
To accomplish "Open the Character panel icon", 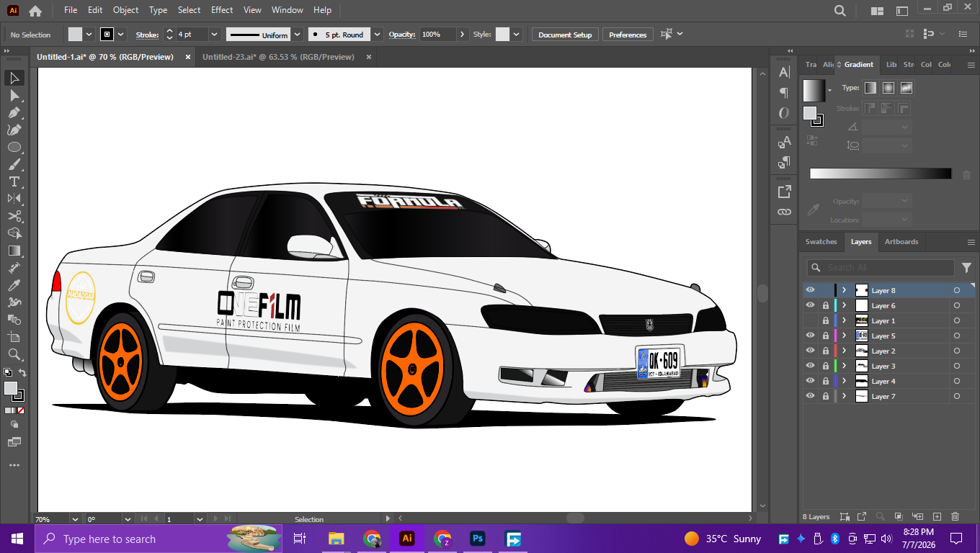I will click(x=784, y=72).
